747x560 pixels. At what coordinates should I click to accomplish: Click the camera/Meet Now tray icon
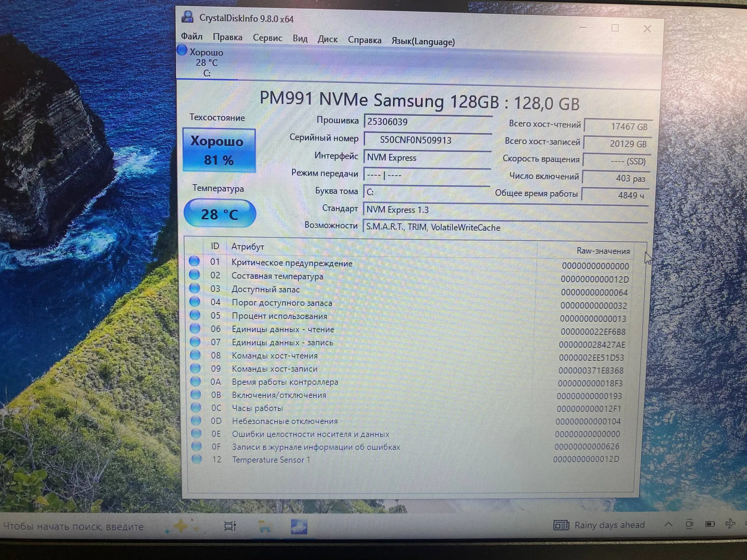point(689,524)
